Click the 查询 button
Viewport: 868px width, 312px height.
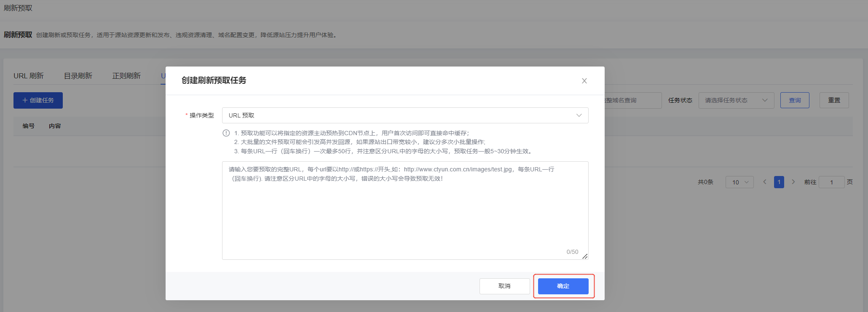(795, 100)
